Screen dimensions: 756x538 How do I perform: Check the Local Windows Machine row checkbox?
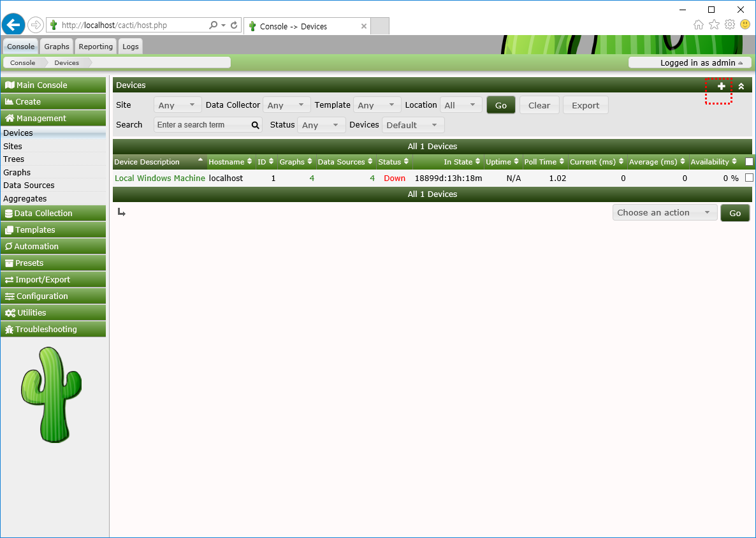(749, 178)
